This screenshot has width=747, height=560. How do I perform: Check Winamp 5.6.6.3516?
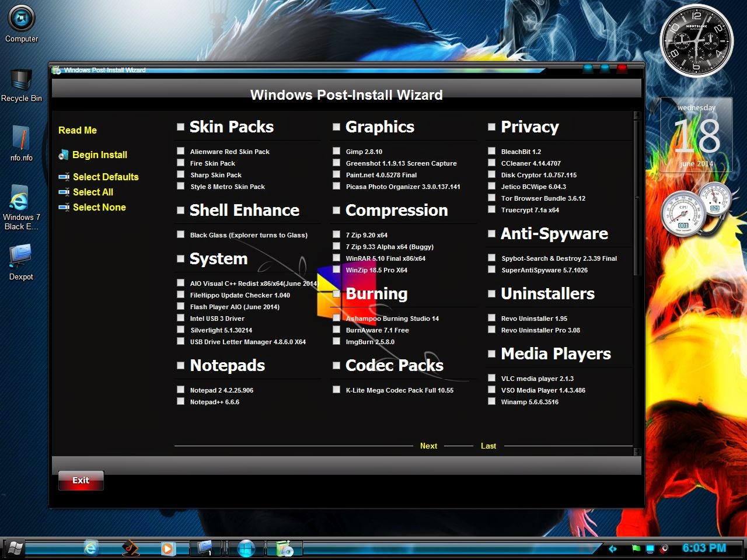492,401
